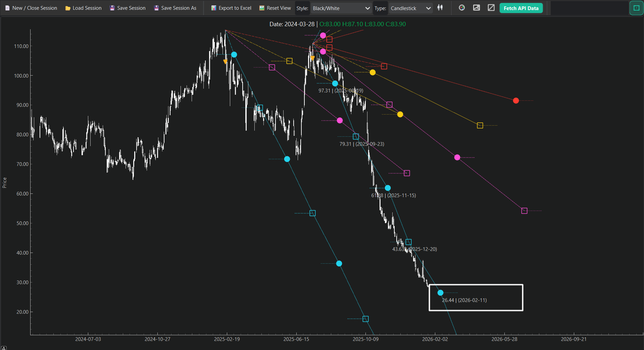Click the 2025-02-19 date axis label
644x350 pixels.
point(226,339)
